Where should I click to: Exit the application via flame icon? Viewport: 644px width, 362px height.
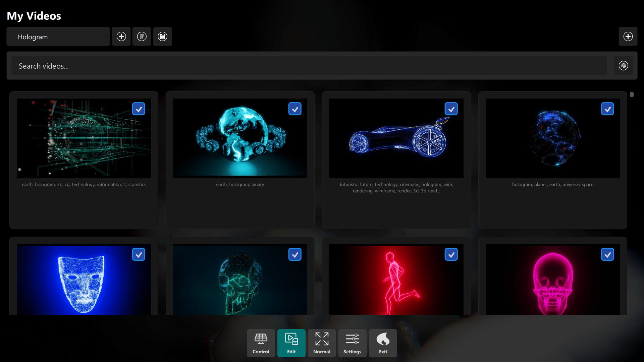click(383, 343)
